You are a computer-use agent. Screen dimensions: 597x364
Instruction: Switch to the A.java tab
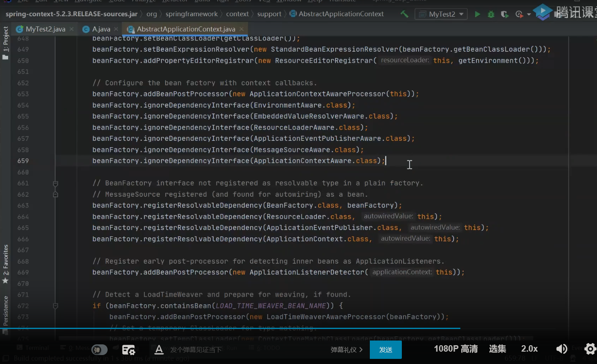click(101, 29)
